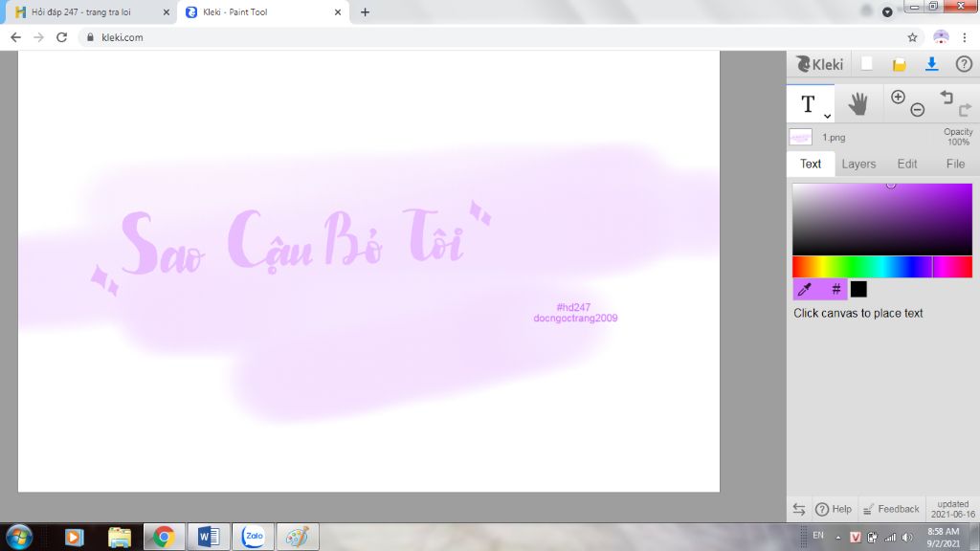Switch to the Edit tab
The image size is (980, 551).
(907, 164)
